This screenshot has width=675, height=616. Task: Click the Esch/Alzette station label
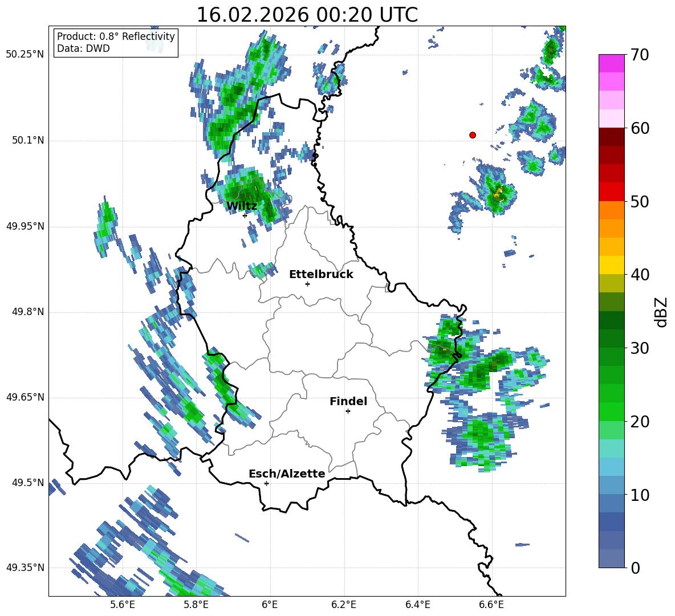[x=287, y=474]
